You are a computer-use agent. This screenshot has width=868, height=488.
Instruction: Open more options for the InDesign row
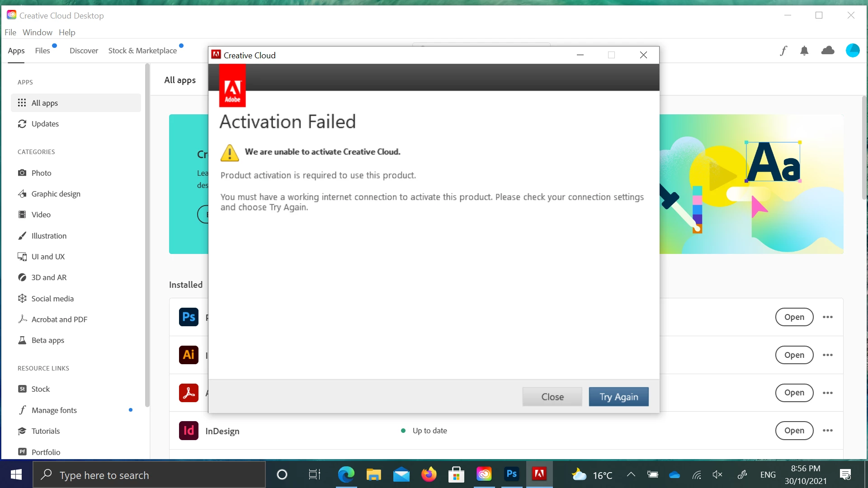click(x=828, y=431)
